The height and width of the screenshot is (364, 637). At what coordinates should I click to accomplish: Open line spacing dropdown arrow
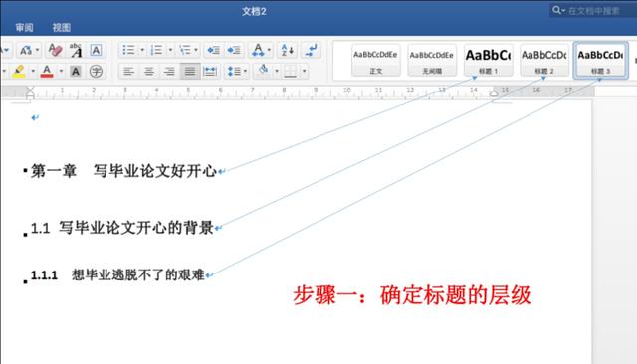[245, 72]
